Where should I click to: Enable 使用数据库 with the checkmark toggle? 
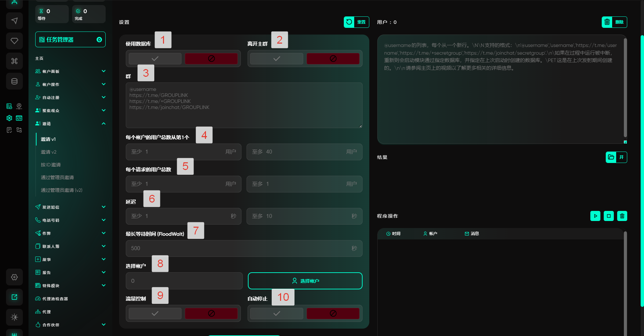click(155, 59)
